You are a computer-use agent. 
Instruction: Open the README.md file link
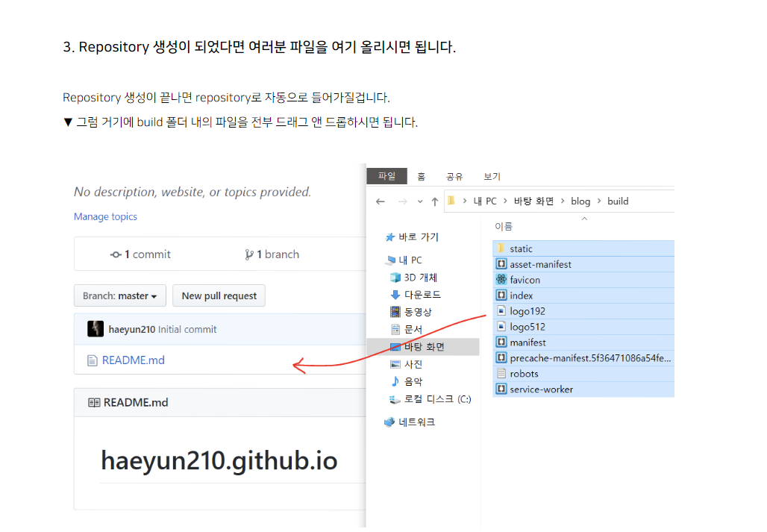(134, 360)
